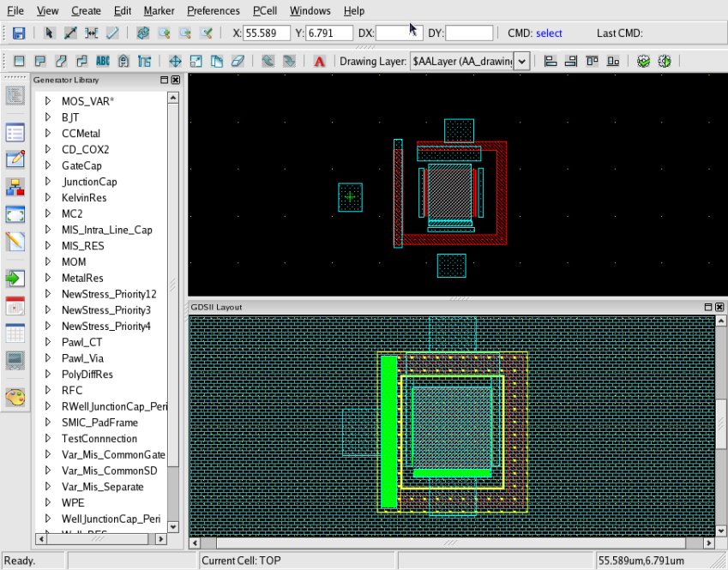This screenshot has width=728, height=570.
Task: Select the PolyDiffRes generator item
Action: pos(87,375)
